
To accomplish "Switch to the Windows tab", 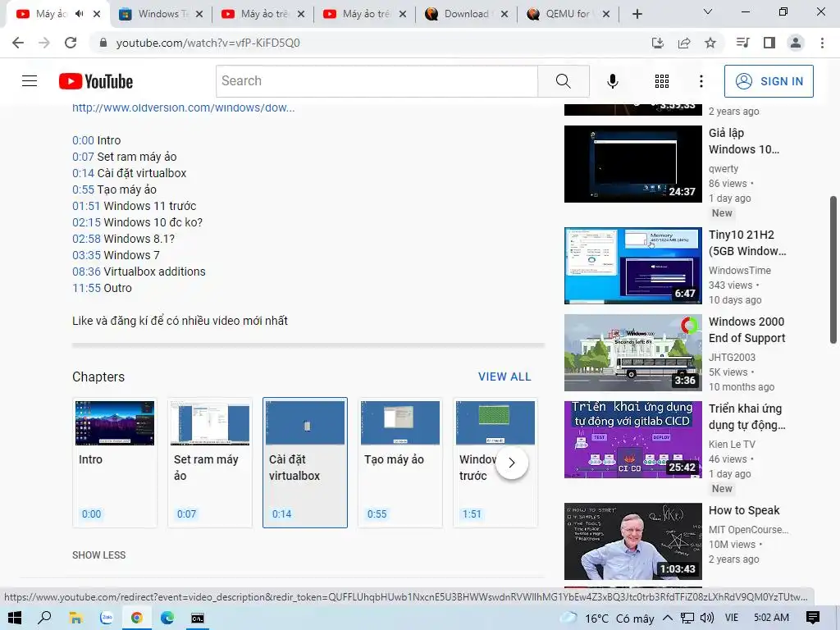I will (x=161, y=14).
